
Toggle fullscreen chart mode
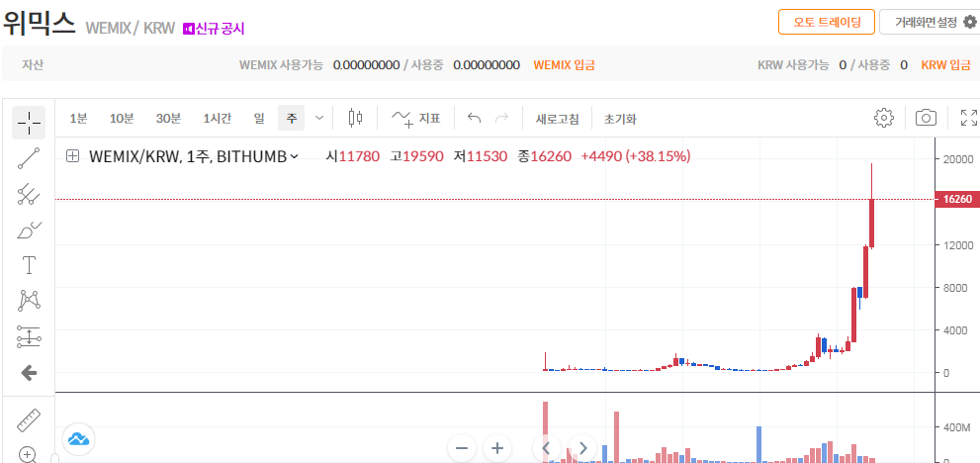969,118
